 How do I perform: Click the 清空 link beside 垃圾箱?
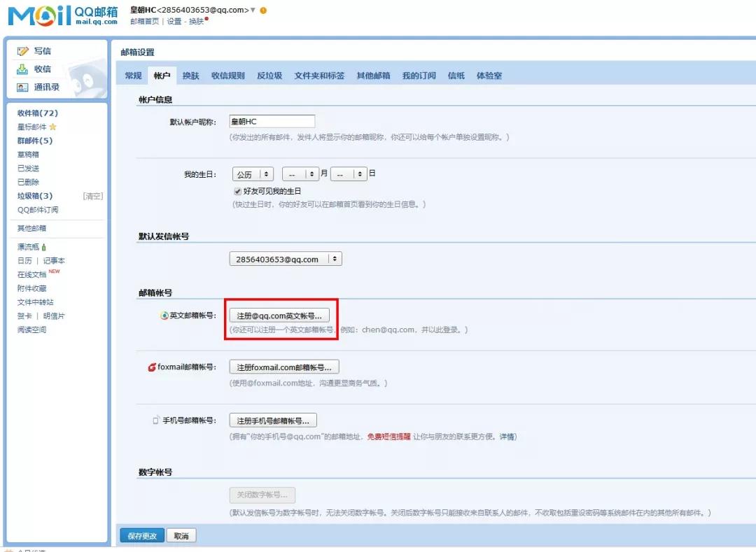pos(93,196)
